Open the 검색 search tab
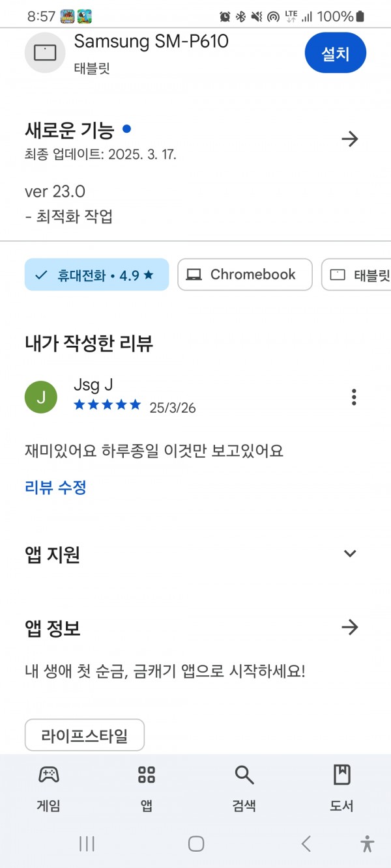391x868 pixels. 244,788
